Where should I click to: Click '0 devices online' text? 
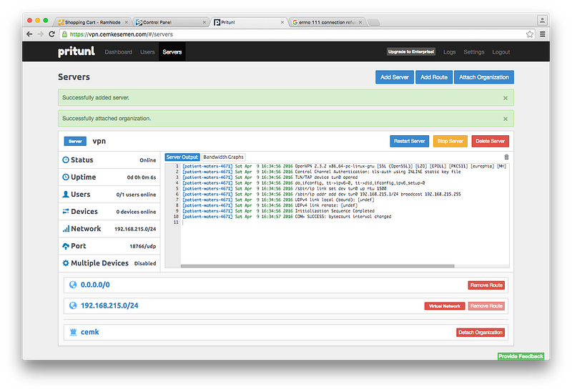(x=136, y=212)
